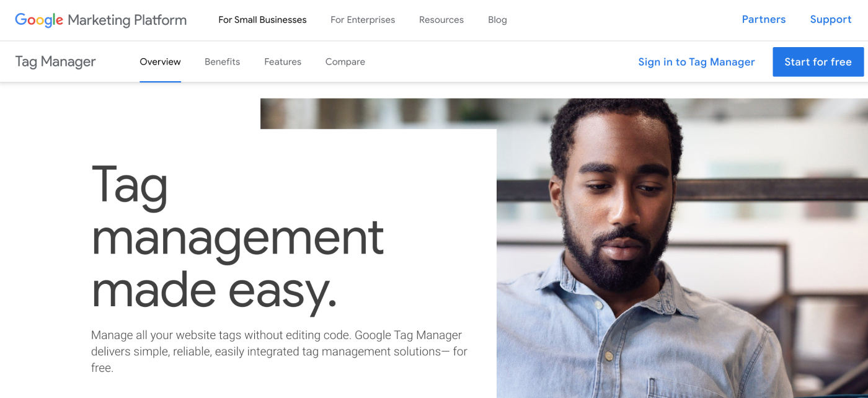Click the multicolored Google logo

39,20
